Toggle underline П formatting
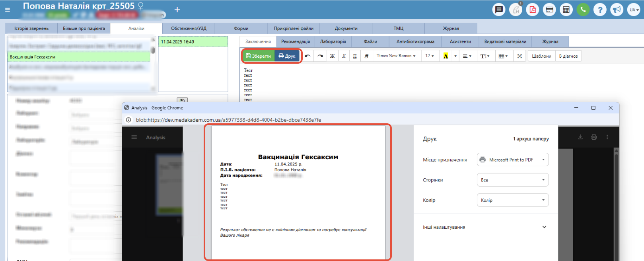This screenshot has width=644, height=261. [355, 56]
